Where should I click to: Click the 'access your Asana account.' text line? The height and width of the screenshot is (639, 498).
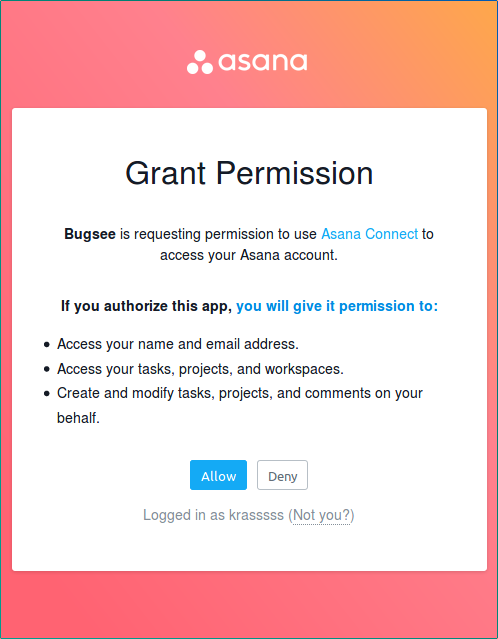click(x=249, y=255)
